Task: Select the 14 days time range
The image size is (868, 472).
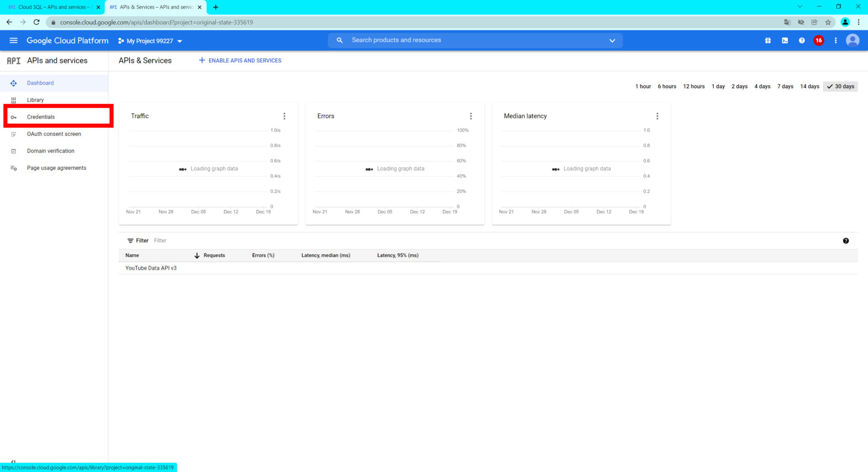Action: pyautogui.click(x=809, y=86)
